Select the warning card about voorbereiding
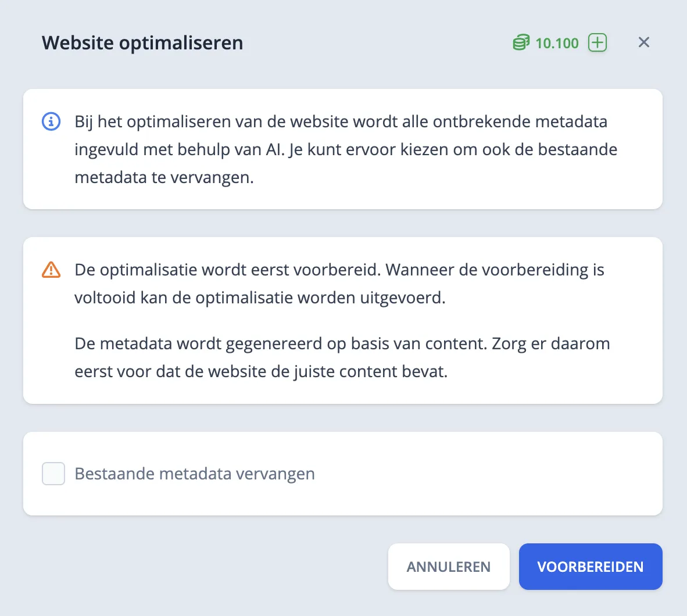The image size is (687, 616). pos(342,320)
